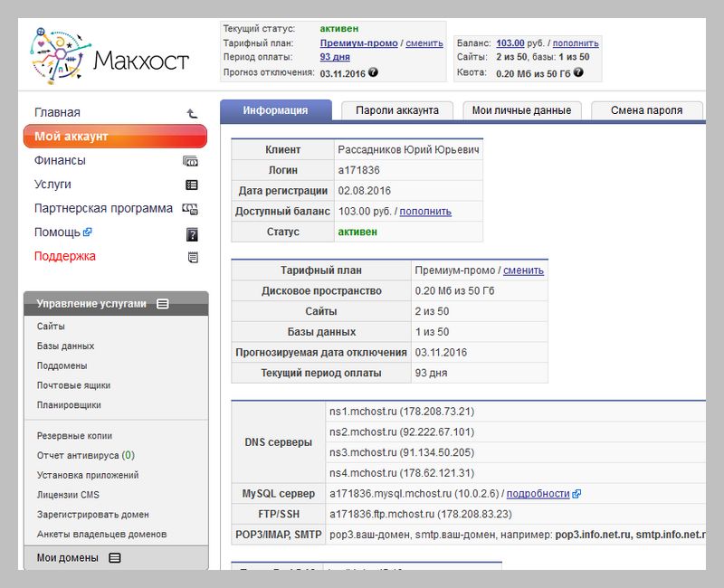The image size is (724, 588).
Task: Open Лицензии CMS link
Action: (x=68, y=495)
